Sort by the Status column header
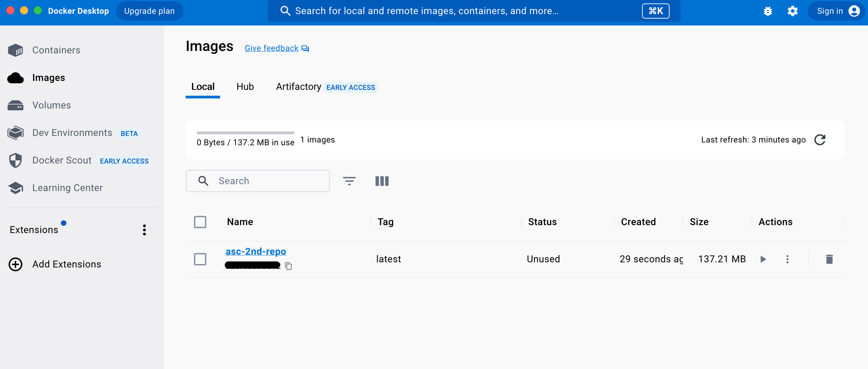The image size is (868, 369). click(542, 222)
